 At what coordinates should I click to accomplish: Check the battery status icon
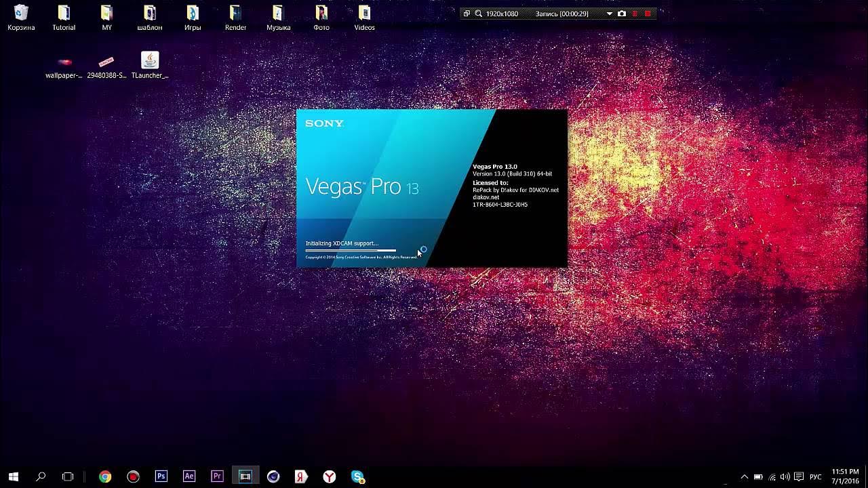(x=758, y=476)
